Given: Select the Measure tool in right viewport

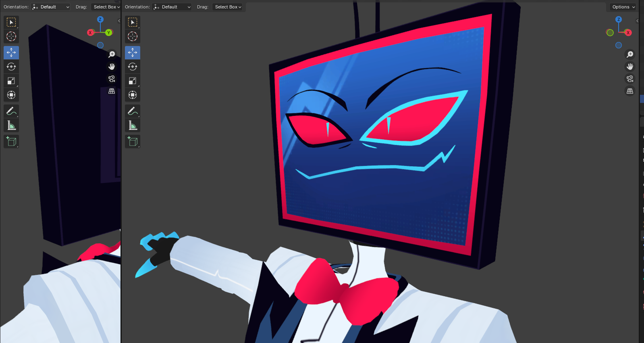Looking at the screenshot, I should tap(133, 125).
